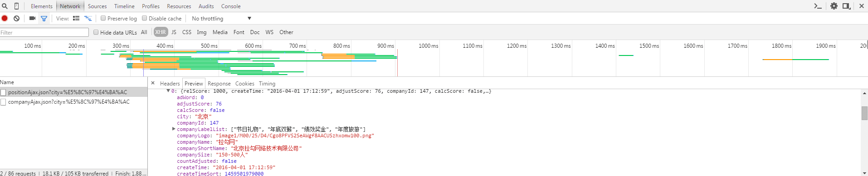Viewport: 868px width, 176px height.
Task: Filter requests by Doc
Action: pos(255,32)
